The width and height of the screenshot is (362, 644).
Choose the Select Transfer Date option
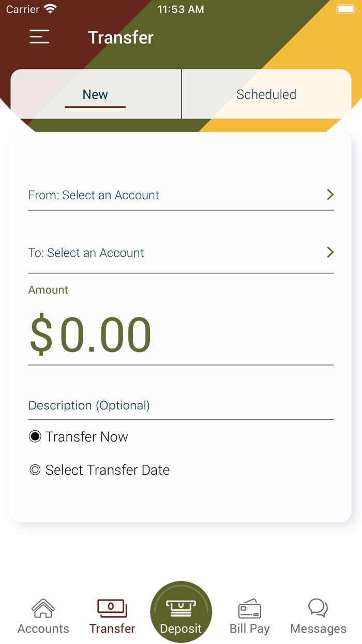point(34,470)
